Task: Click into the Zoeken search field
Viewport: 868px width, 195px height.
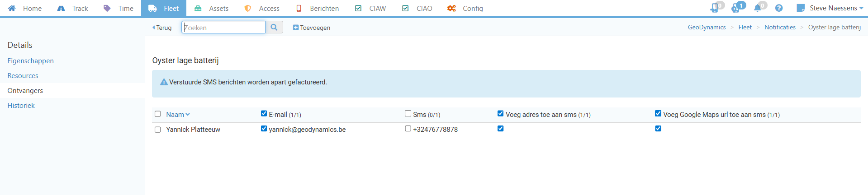Action: pyautogui.click(x=223, y=28)
